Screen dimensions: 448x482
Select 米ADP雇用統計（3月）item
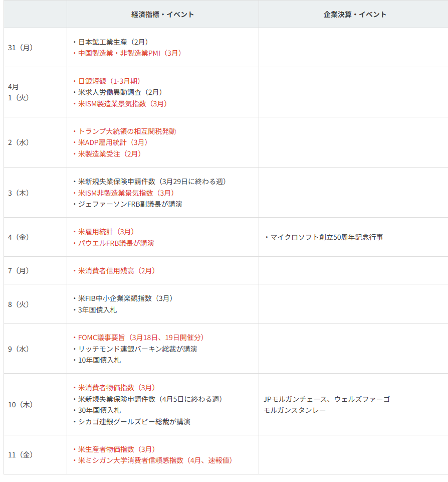click(113, 142)
